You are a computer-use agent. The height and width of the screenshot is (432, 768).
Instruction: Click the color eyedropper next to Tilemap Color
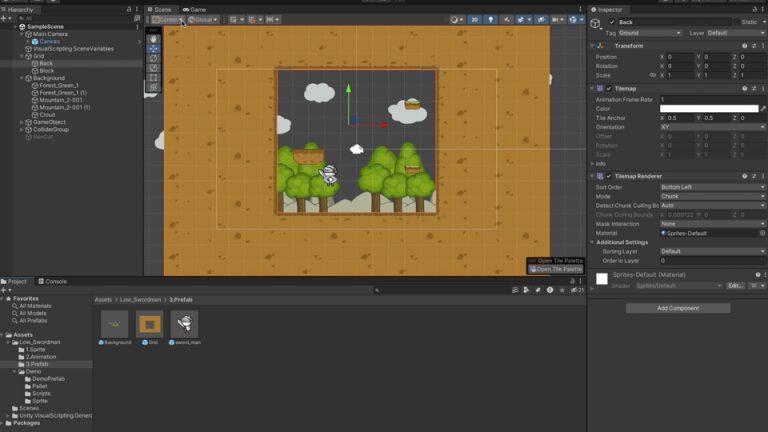(763, 109)
